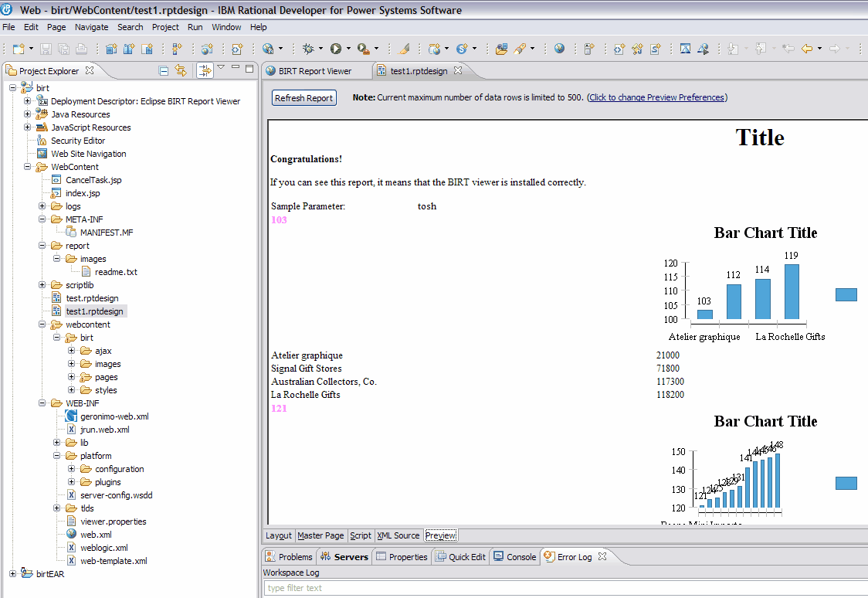Close the Error Log view
The image size is (868, 598).
[602, 556]
